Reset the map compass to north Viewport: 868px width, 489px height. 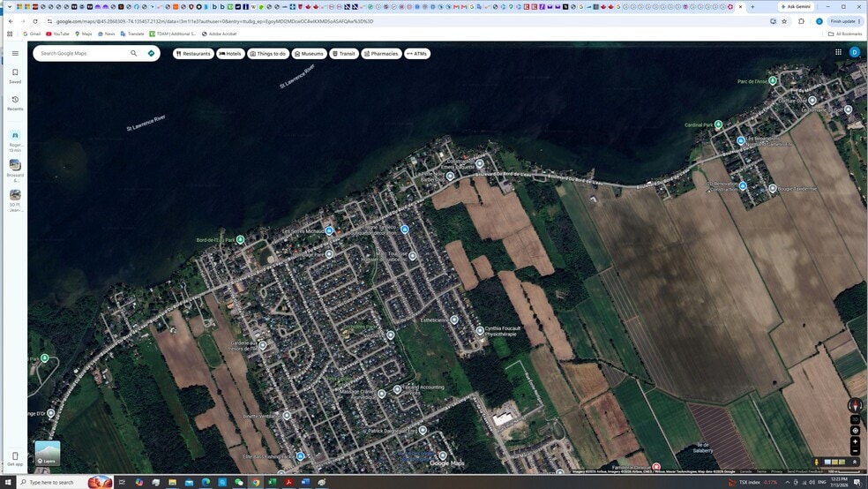tap(856, 405)
